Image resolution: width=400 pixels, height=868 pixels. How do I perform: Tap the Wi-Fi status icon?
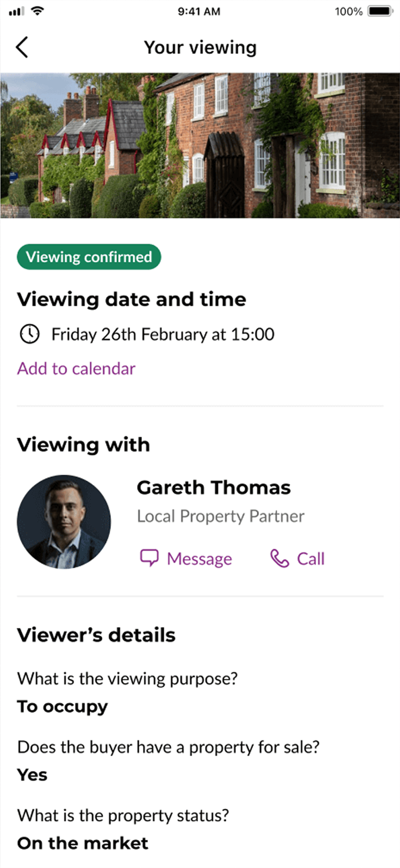click(x=38, y=11)
